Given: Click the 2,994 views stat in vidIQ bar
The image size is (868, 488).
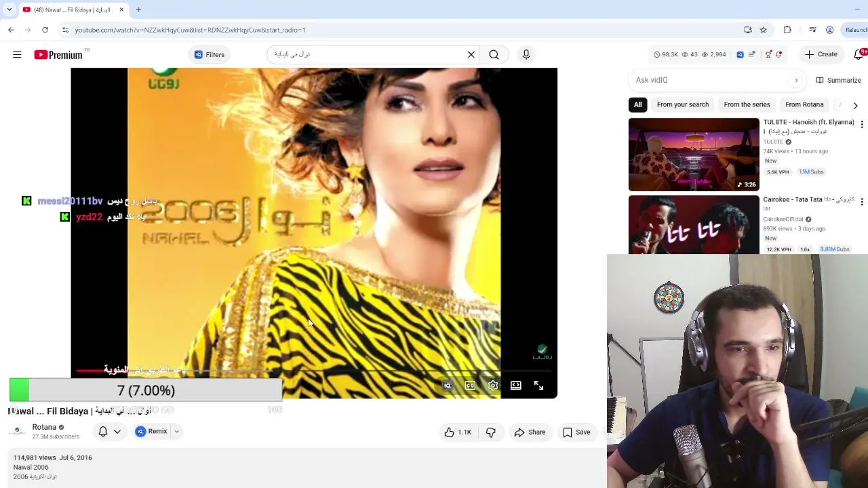Looking at the screenshot, I should tap(714, 55).
